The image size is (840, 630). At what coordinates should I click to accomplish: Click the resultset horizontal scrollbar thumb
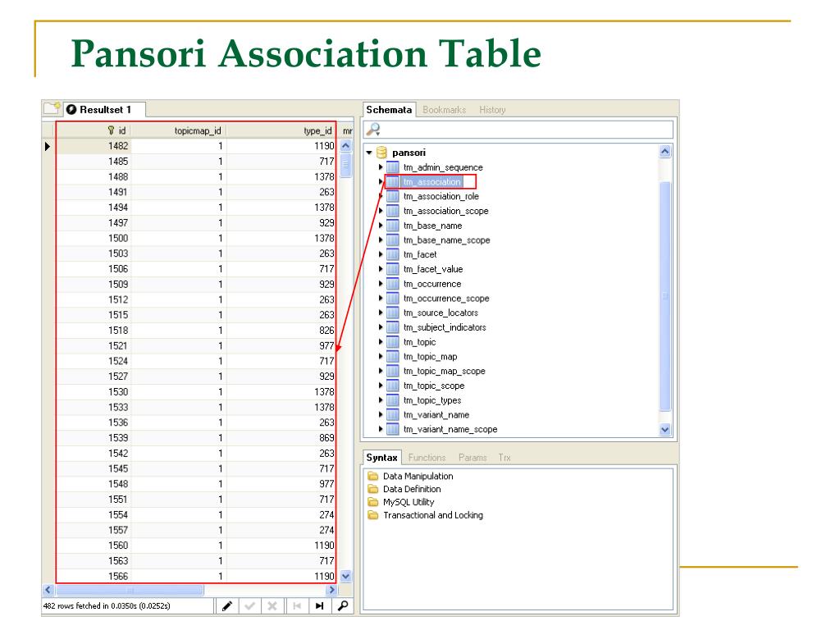(x=130, y=590)
